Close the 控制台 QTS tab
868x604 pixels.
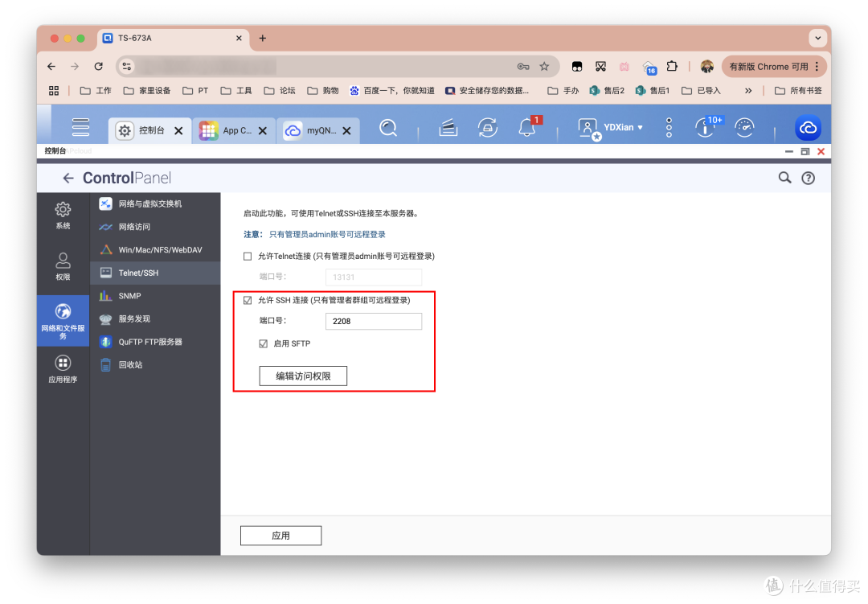(178, 131)
